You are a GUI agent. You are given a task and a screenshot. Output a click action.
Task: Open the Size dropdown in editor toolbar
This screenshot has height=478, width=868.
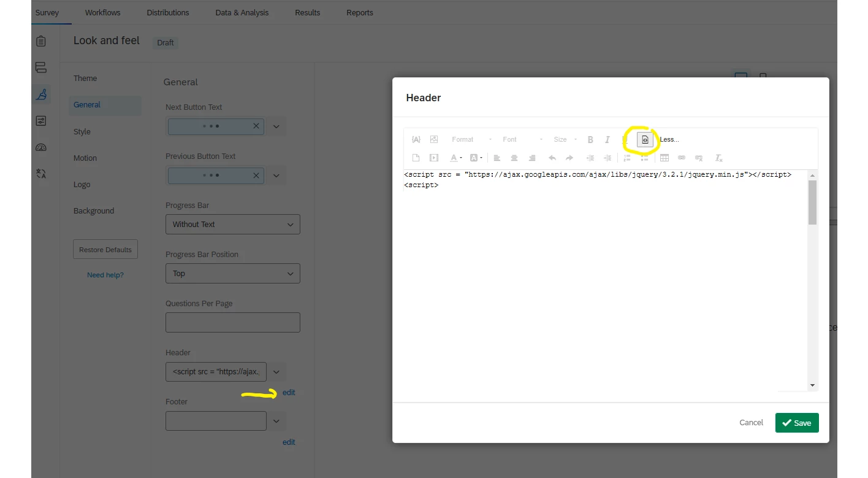coord(565,139)
